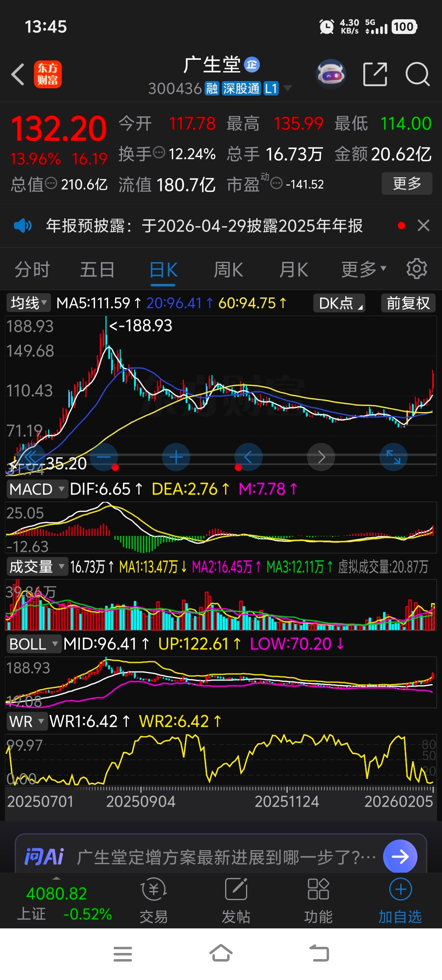The image size is (442, 980).
Task: Submit AI question with arrow button
Action: tap(400, 856)
